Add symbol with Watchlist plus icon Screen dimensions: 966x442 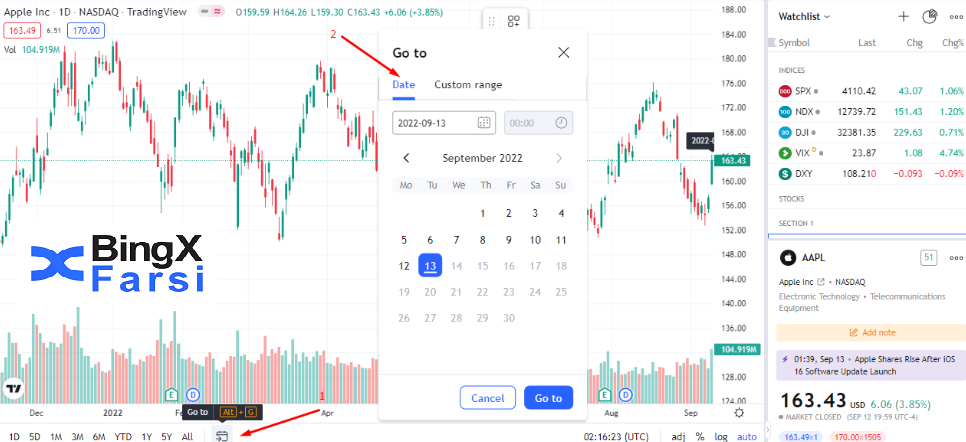[x=903, y=17]
